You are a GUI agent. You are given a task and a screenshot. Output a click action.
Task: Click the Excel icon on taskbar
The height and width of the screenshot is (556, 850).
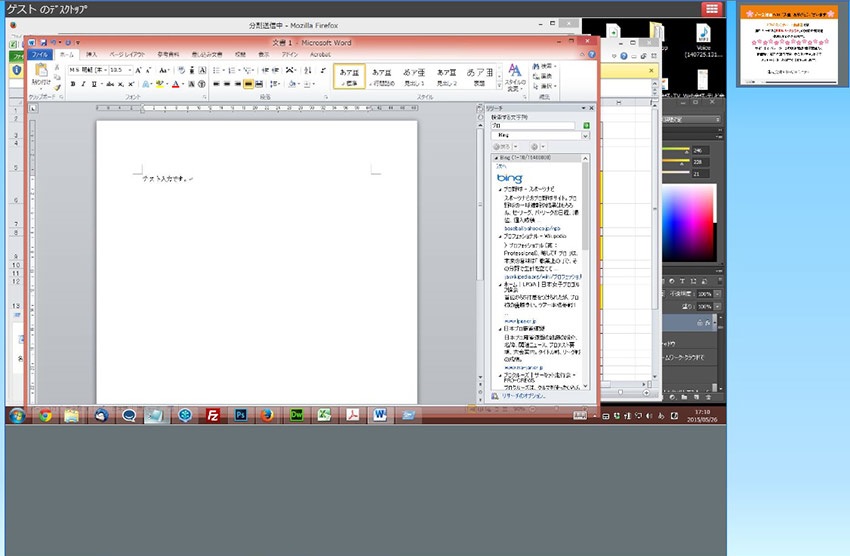324,416
